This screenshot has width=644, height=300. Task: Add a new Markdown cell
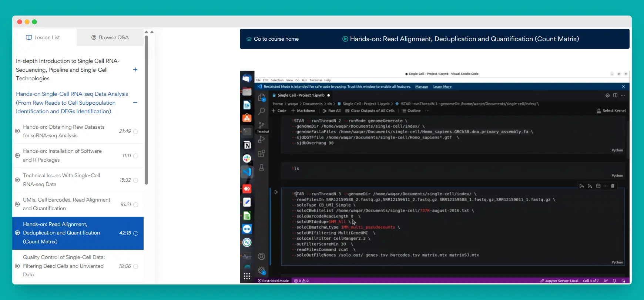(303, 111)
